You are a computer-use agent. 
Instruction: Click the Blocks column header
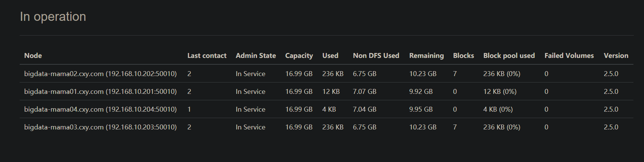[x=463, y=56]
